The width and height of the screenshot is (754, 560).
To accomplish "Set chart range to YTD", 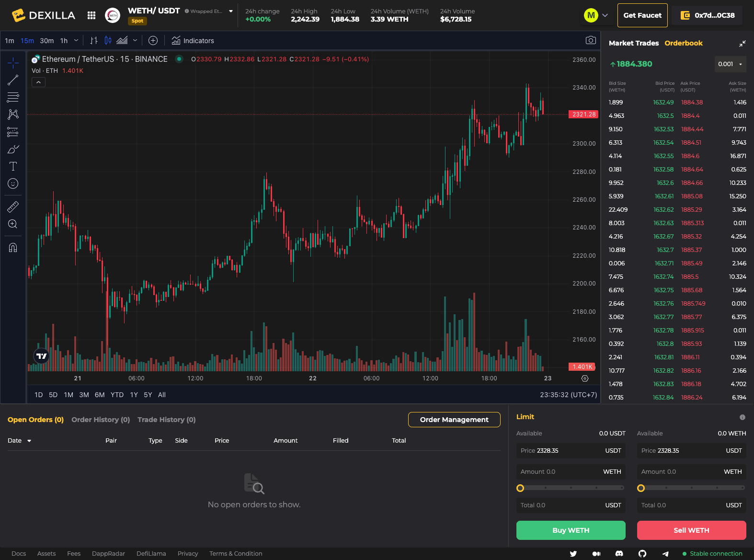I will (x=117, y=395).
